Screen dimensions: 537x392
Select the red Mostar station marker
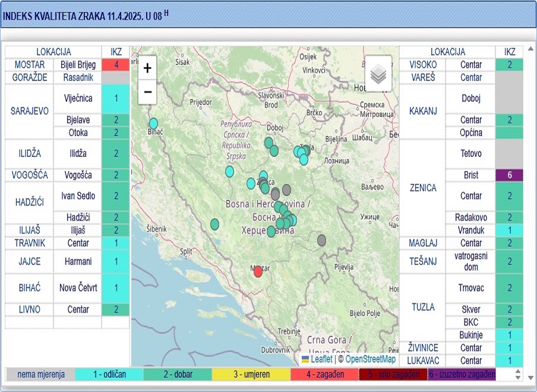[x=258, y=272]
